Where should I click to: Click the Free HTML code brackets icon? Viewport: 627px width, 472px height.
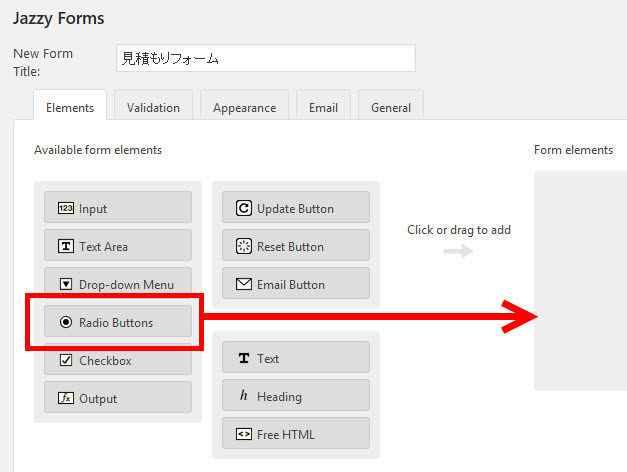[x=244, y=434]
